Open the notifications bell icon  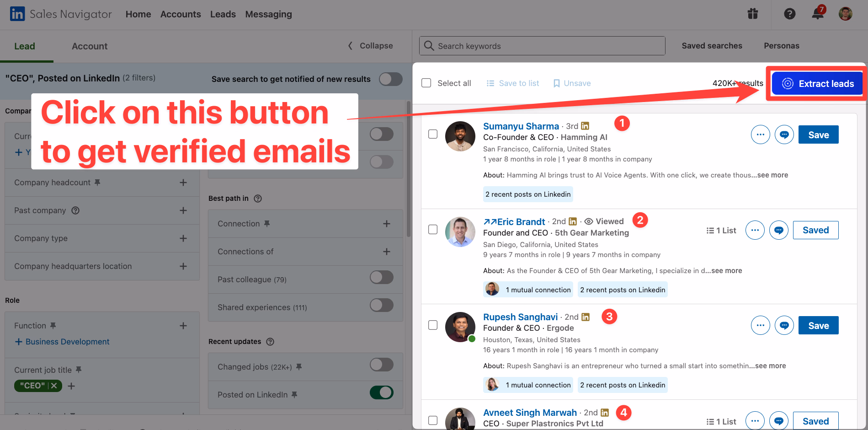click(818, 13)
